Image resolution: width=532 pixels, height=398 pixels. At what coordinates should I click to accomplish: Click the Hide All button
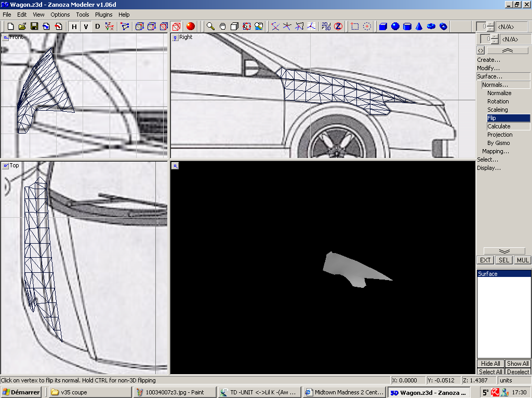pos(490,364)
